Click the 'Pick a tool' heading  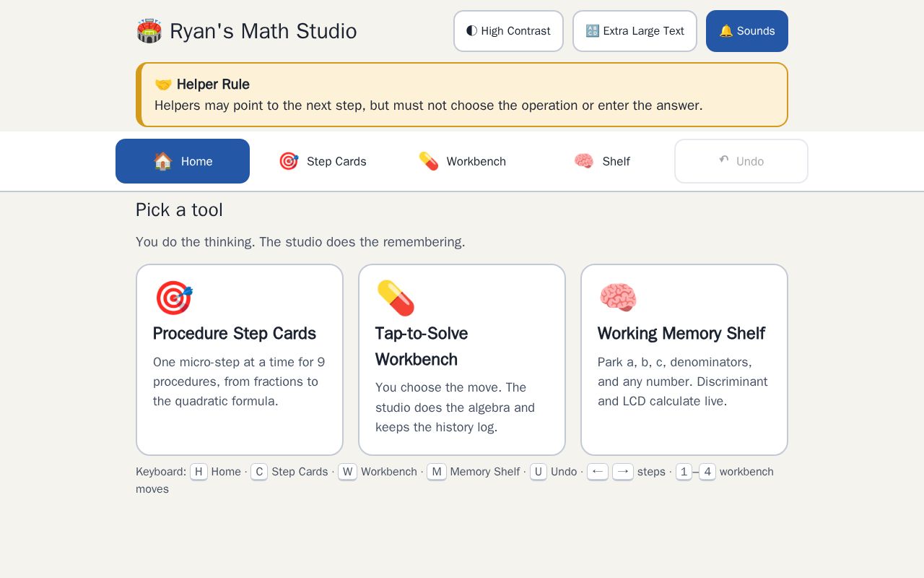(x=179, y=210)
